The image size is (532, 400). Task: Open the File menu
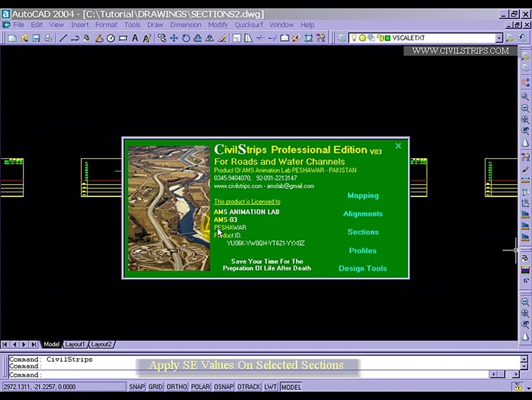point(18,25)
